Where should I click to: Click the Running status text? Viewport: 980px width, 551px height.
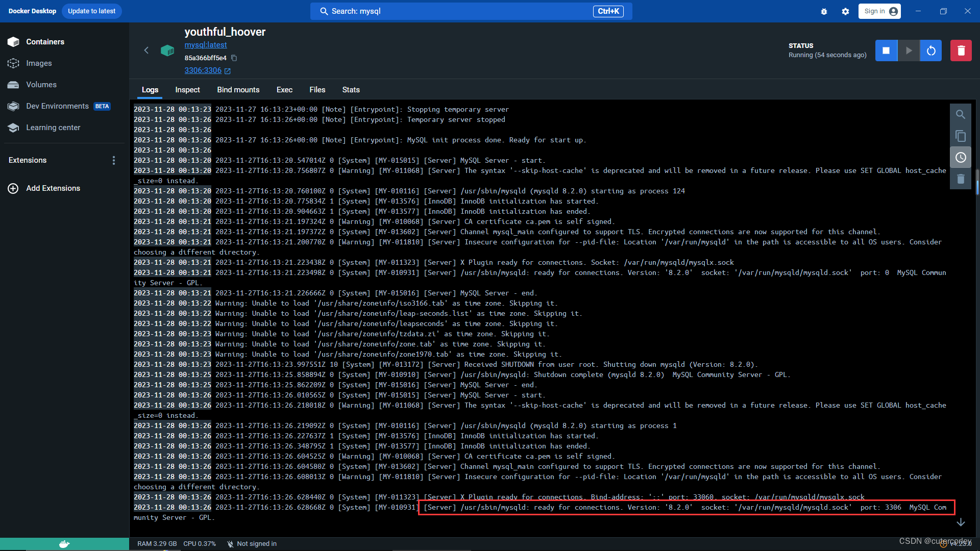827,55
